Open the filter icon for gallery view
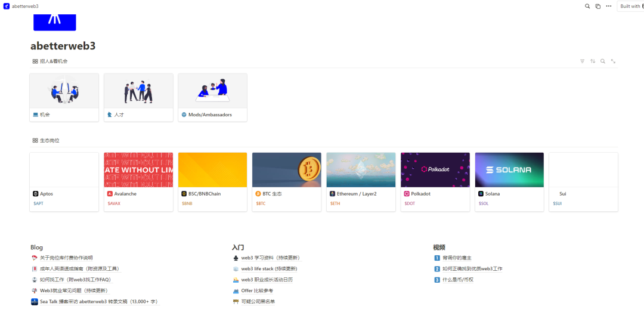 (582, 61)
